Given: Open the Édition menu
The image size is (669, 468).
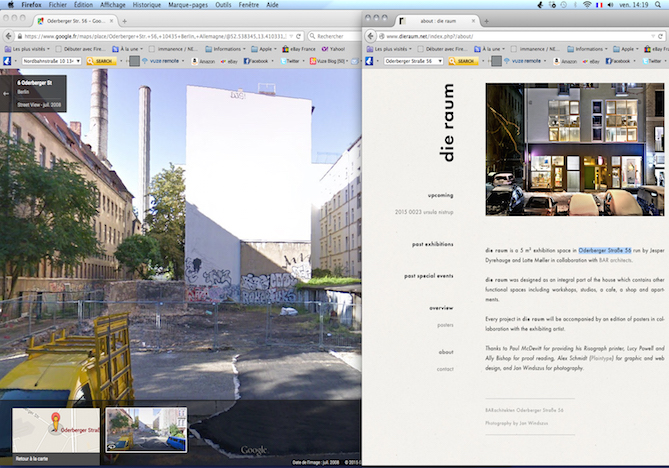Looking at the screenshot, I should tap(83, 5).
